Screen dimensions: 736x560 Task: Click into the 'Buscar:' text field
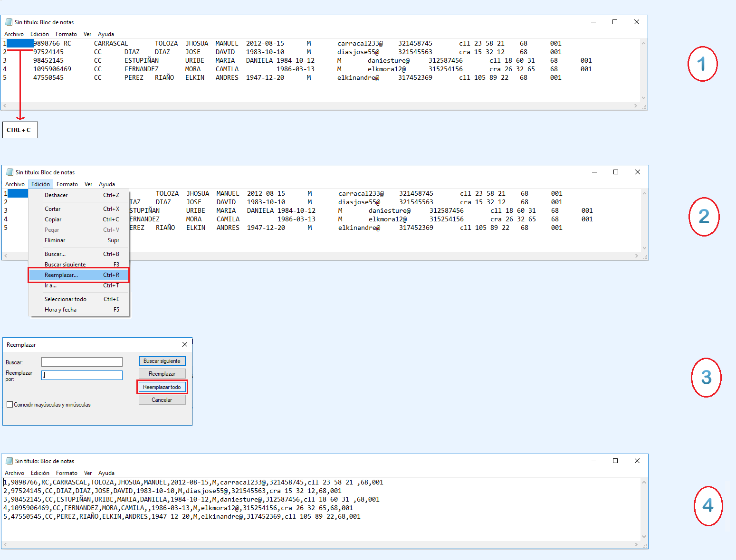82,362
